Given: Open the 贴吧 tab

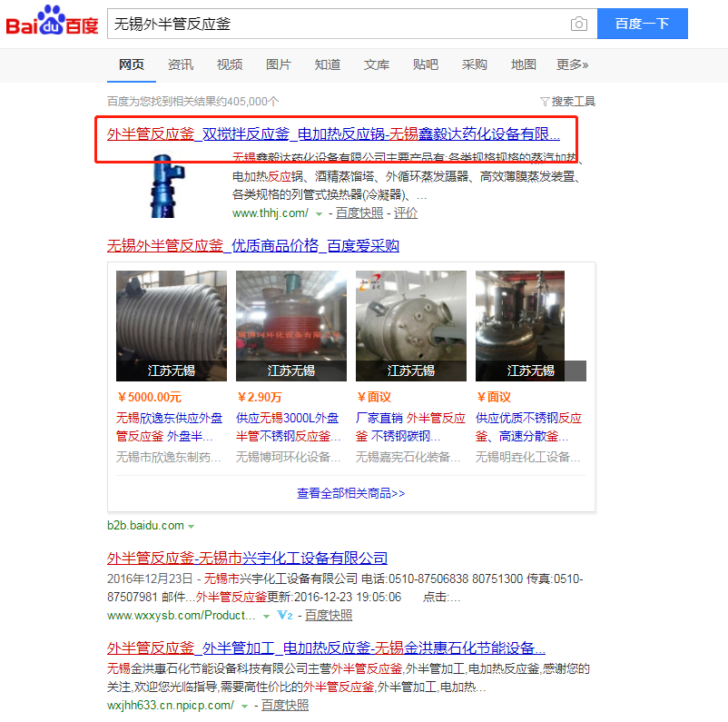Looking at the screenshot, I should (x=426, y=64).
